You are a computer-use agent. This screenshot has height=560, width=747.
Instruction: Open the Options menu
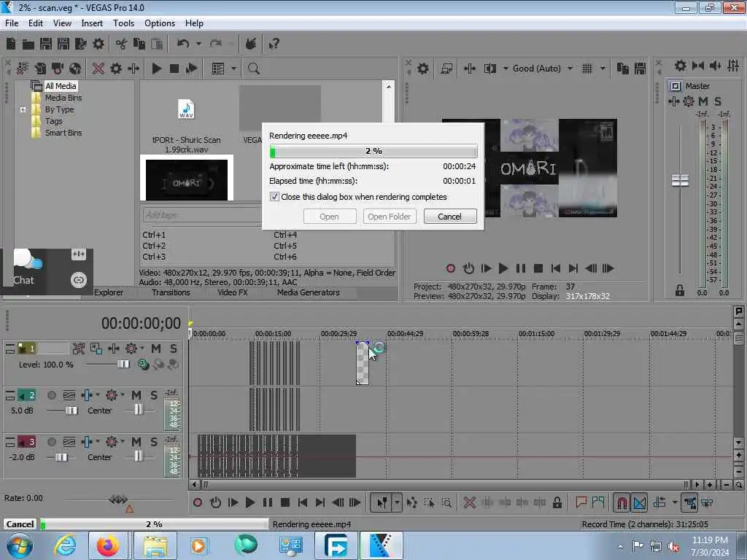[160, 23]
